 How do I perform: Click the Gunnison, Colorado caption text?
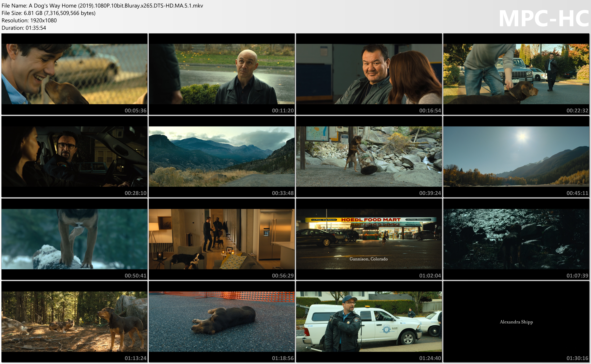(x=369, y=259)
